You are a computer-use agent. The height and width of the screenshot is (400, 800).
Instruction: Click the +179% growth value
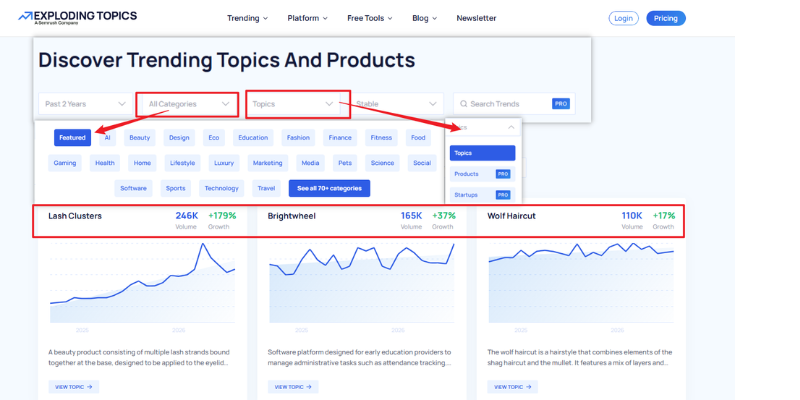[x=222, y=216]
